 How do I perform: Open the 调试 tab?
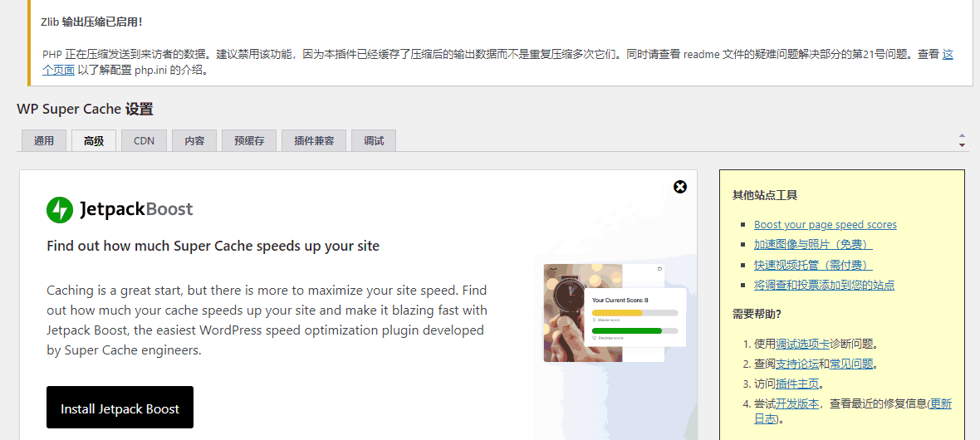click(x=374, y=141)
